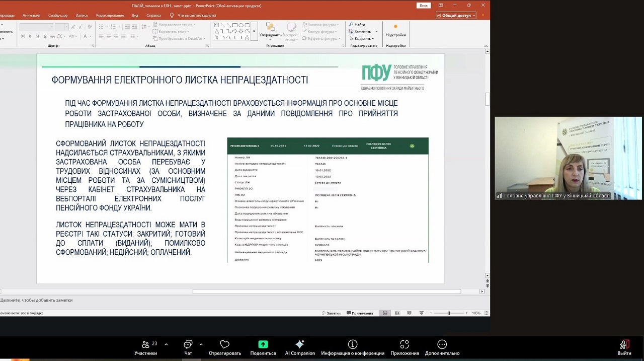Image resolution: width=644 pixels, height=361 pixels.
Task: Open the Review ribbon tab
Action: (110, 15)
